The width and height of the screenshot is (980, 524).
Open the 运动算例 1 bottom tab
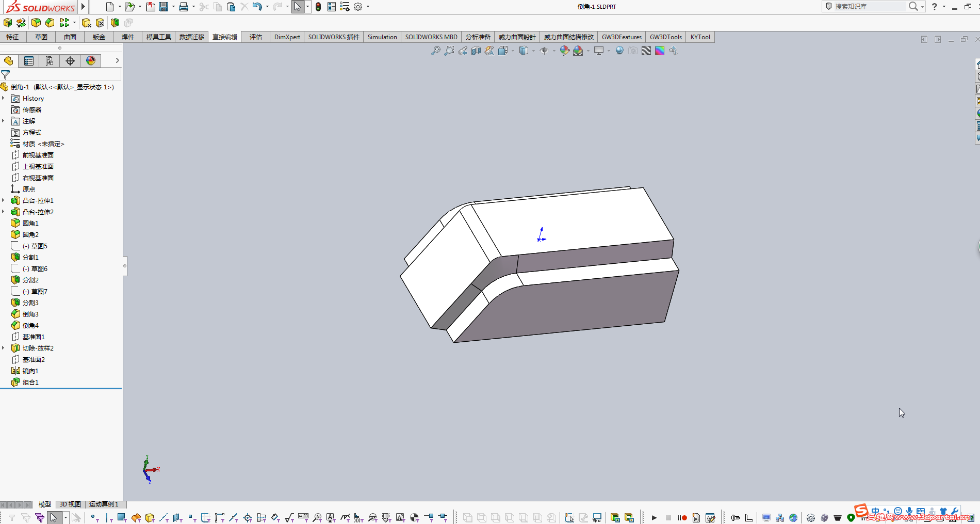(x=104, y=504)
